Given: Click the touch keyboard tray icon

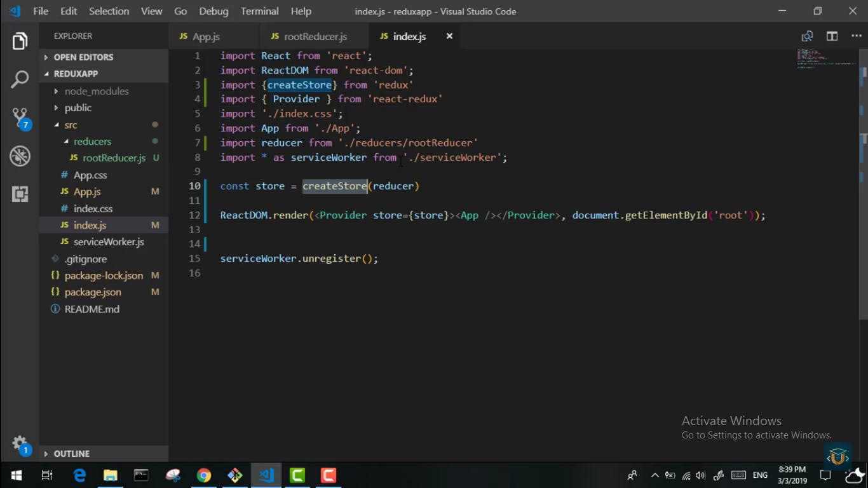Looking at the screenshot, I should pos(738,475).
